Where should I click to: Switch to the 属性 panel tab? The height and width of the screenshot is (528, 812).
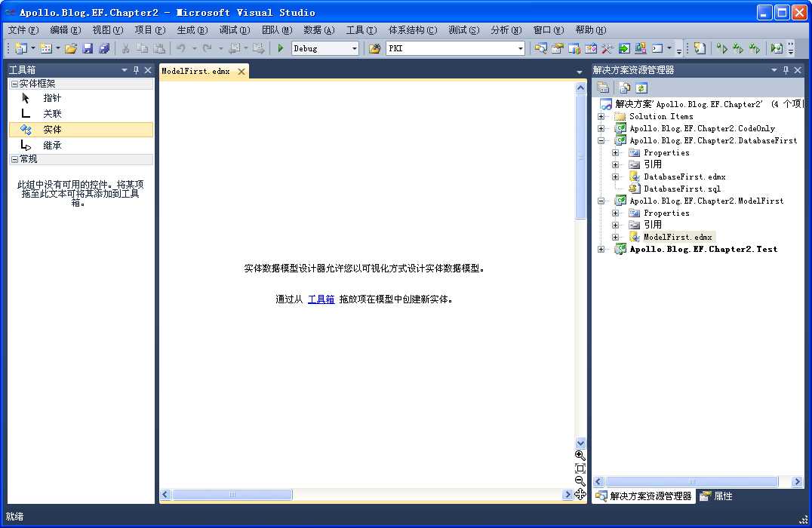click(716, 496)
